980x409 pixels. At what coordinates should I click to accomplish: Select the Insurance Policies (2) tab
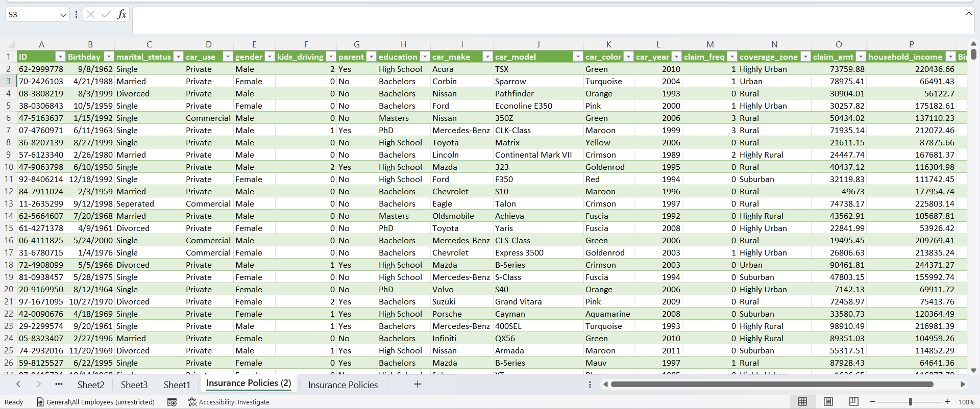click(249, 384)
